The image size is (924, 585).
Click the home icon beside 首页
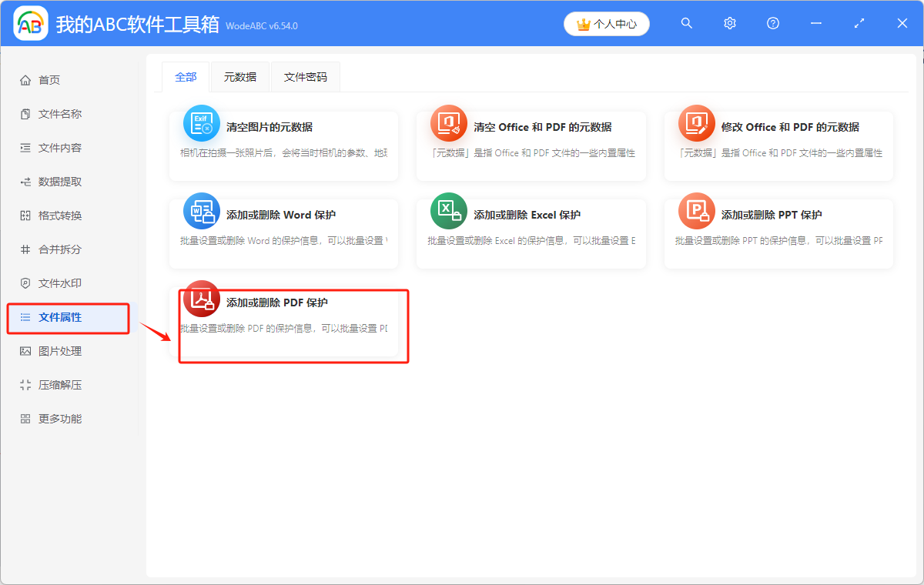(x=25, y=80)
